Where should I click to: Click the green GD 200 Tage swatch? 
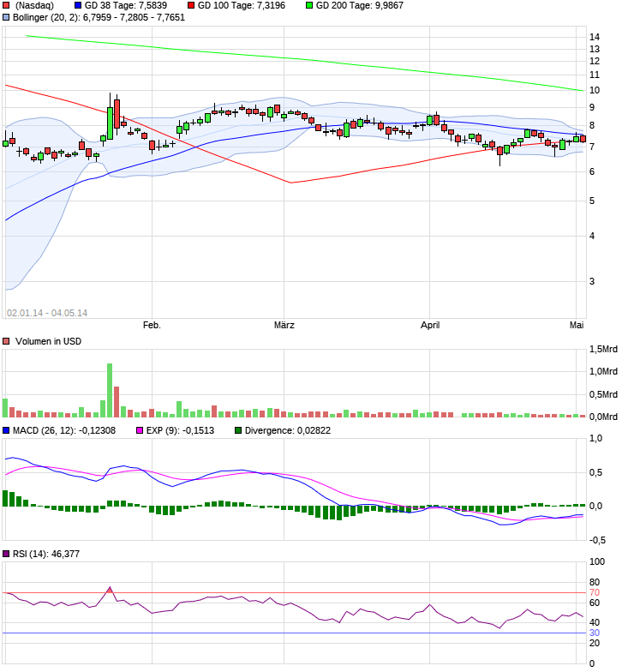point(309,5)
